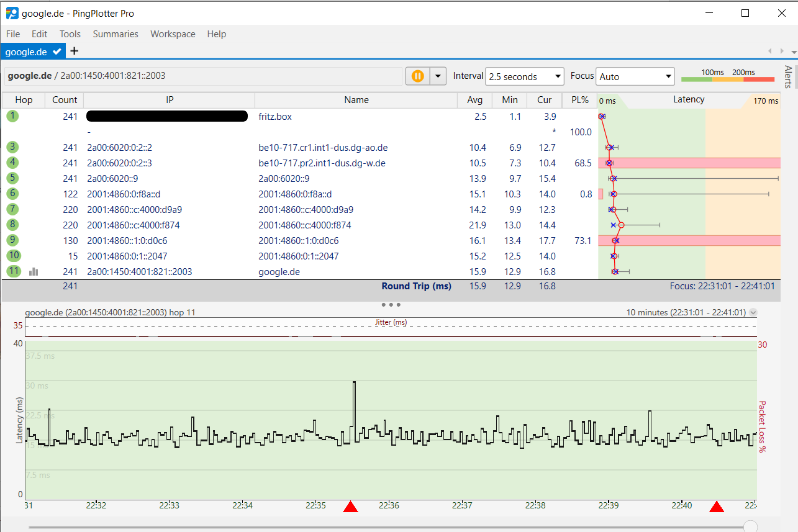Click the PingPlotter app icon in title bar
This screenshot has width=798, height=532.
(x=12, y=13)
